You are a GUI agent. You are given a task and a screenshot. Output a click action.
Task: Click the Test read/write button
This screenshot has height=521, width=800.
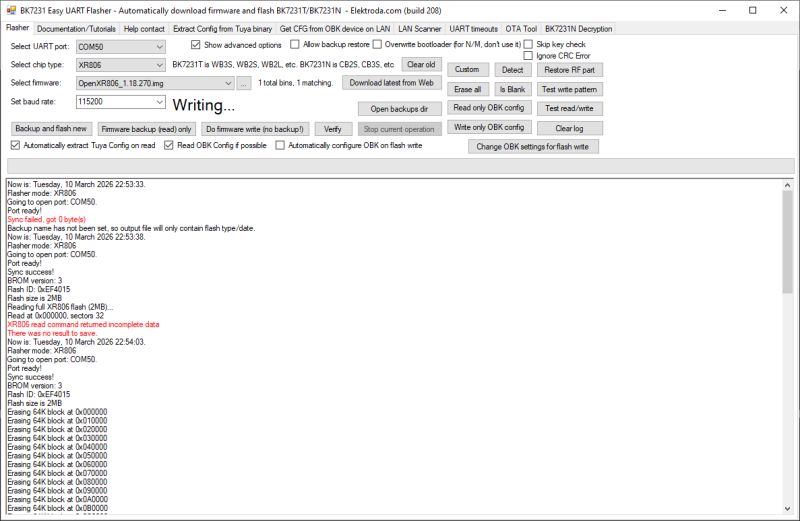[x=569, y=108]
